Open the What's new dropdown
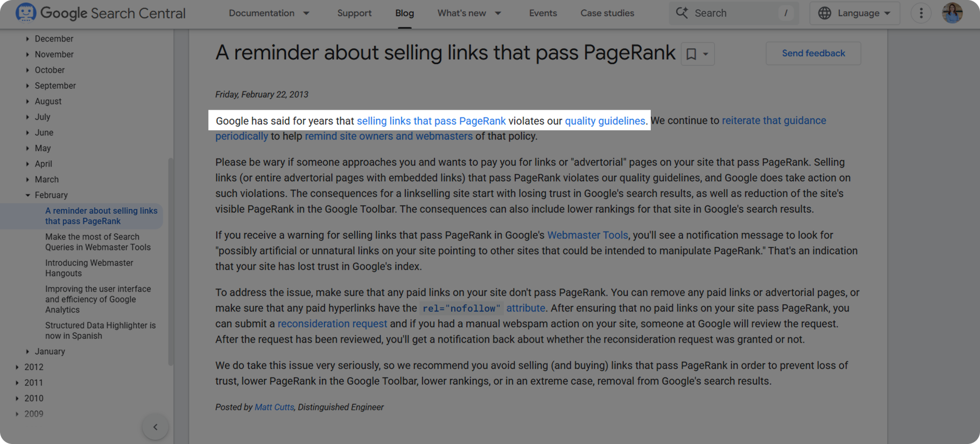Screen dimensions: 980x444 point(469,13)
